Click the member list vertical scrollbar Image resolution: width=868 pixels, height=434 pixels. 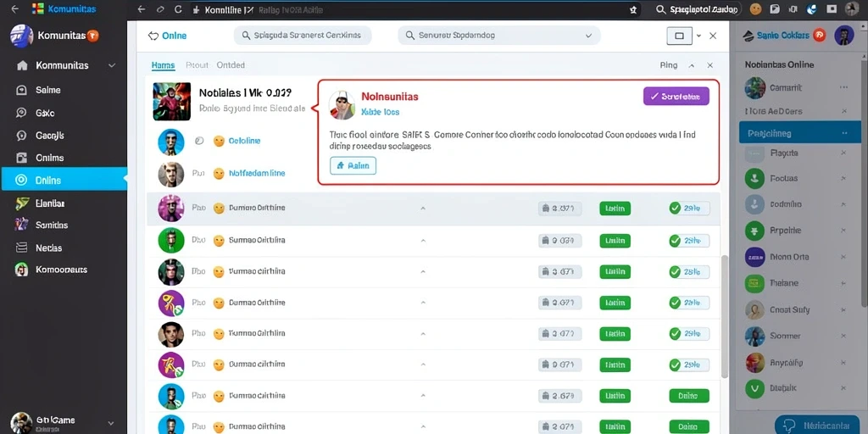724,316
